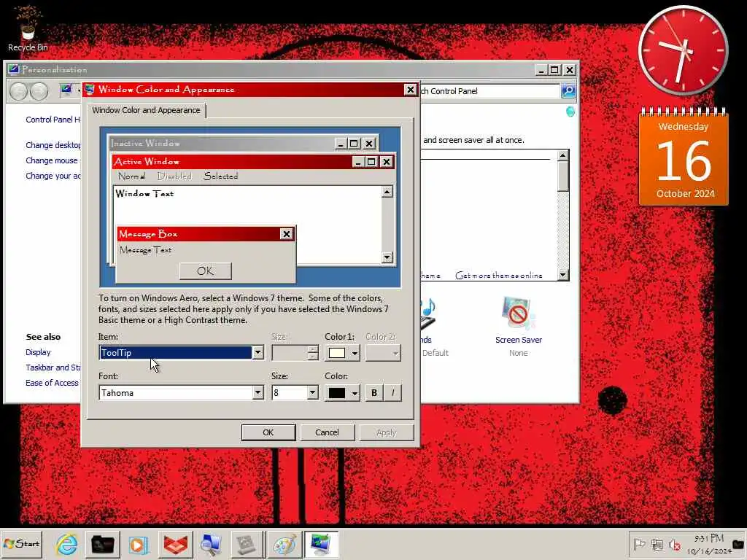Click the Show desktop folder icon at tray edge
747x560 pixels.
click(x=739, y=544)
